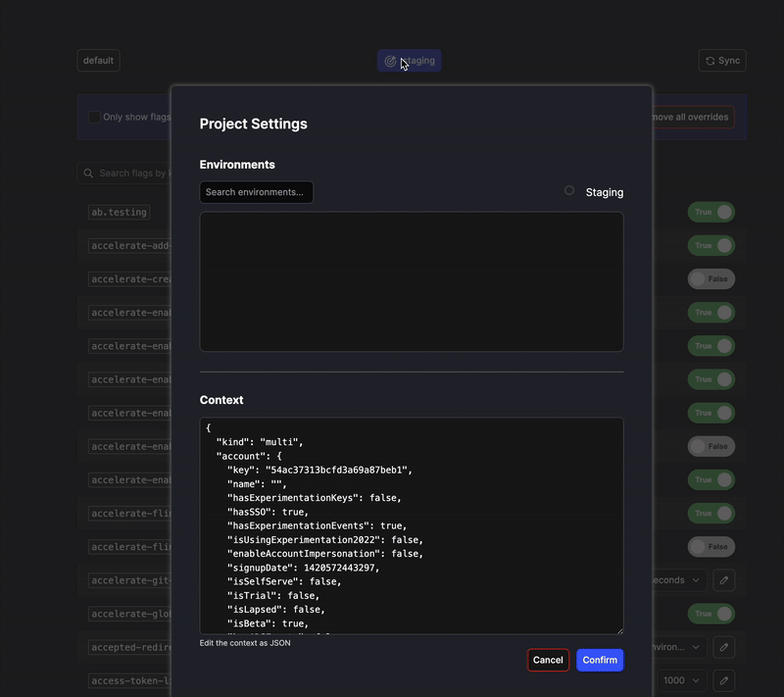Toggle the accelerate-fli flag False switch

pos(711,547)
